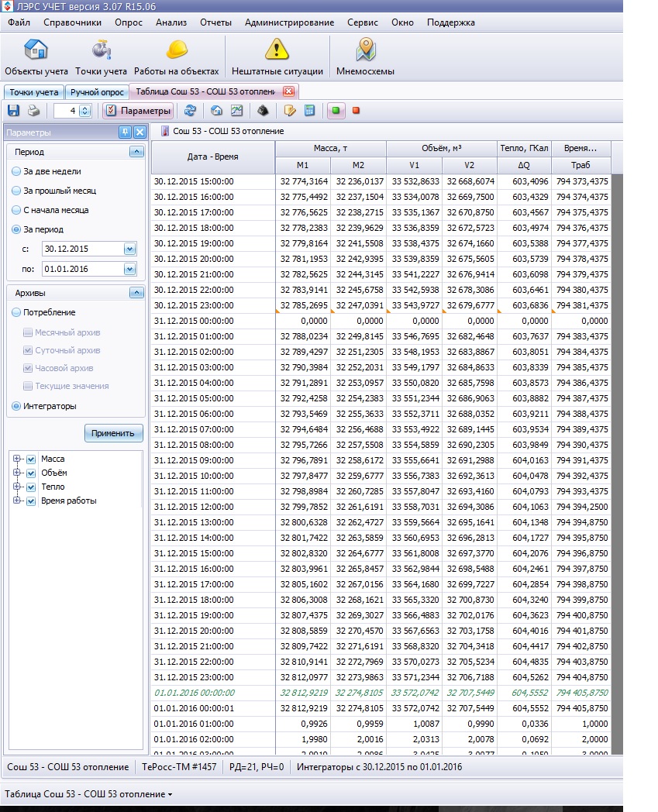Save the table with the floppy disk icon

pos(13,110)
